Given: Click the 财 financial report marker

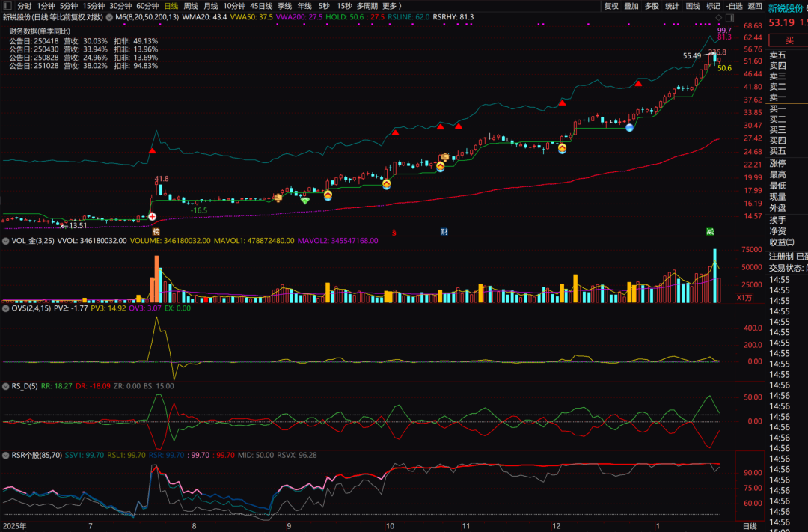Looking at the screenshot, I should pyautogui.click(x=444, y=232).
